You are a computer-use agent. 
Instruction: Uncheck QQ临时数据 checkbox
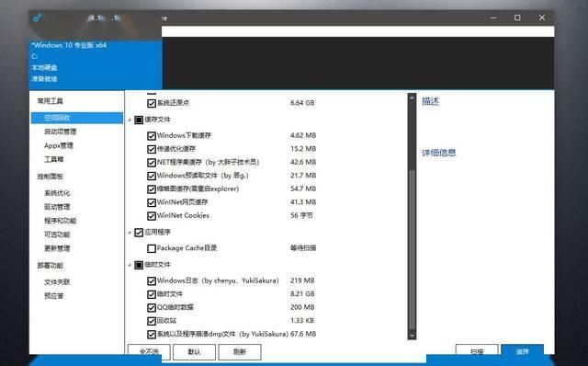coord(152,308)
